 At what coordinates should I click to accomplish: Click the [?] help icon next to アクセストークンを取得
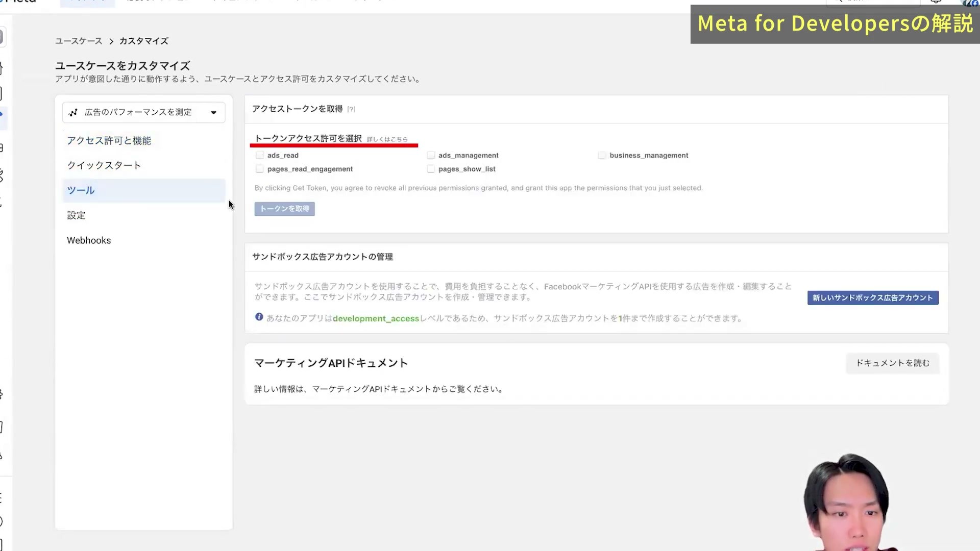click(351, 109)
